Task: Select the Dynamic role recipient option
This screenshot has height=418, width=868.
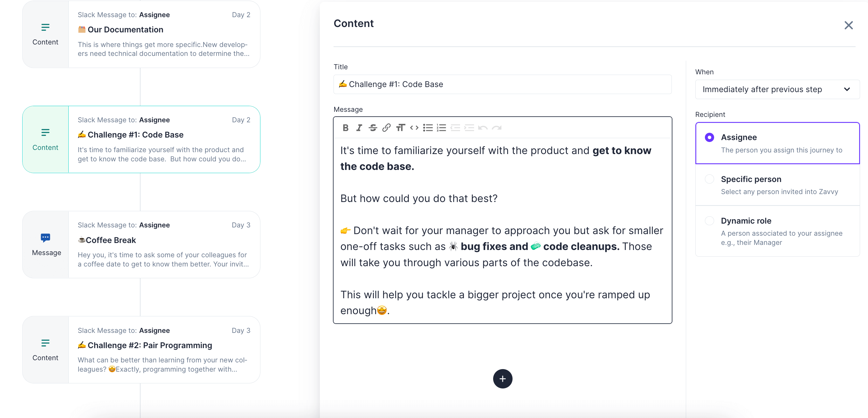Action: (x=709, y=221)
